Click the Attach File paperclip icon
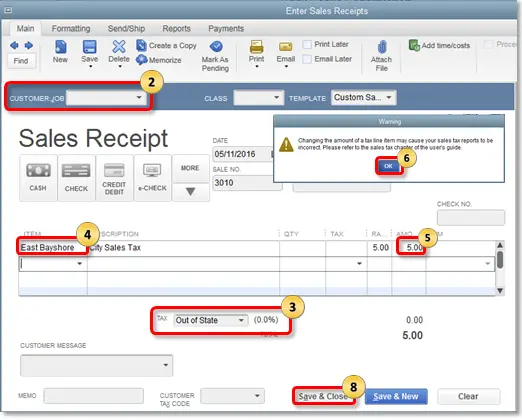The height and width of the screenshot is (420, 522). click(382, 47)
